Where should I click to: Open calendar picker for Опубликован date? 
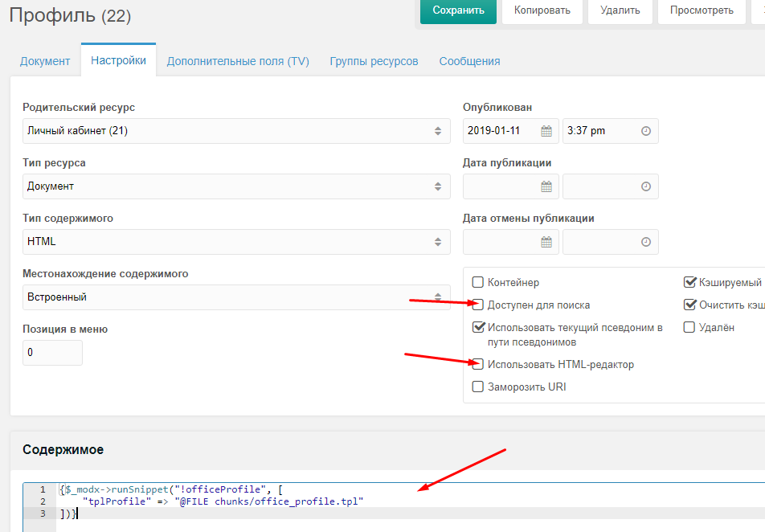pyautogui.click(x=546, y=131)
